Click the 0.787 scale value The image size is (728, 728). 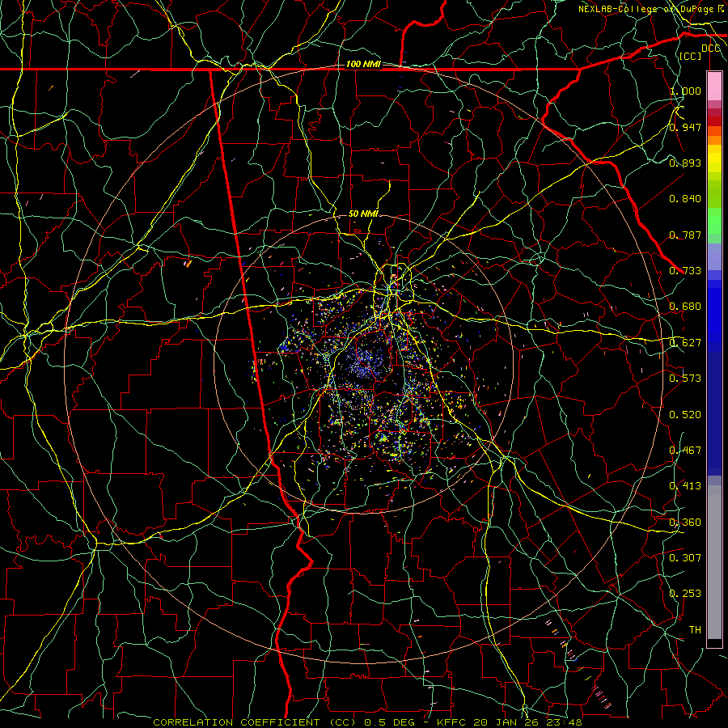(685, 235)
